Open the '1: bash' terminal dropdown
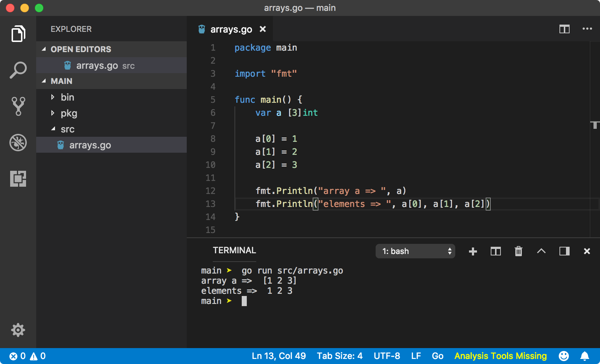Viewport: 600px width, 364px height. 415,251
